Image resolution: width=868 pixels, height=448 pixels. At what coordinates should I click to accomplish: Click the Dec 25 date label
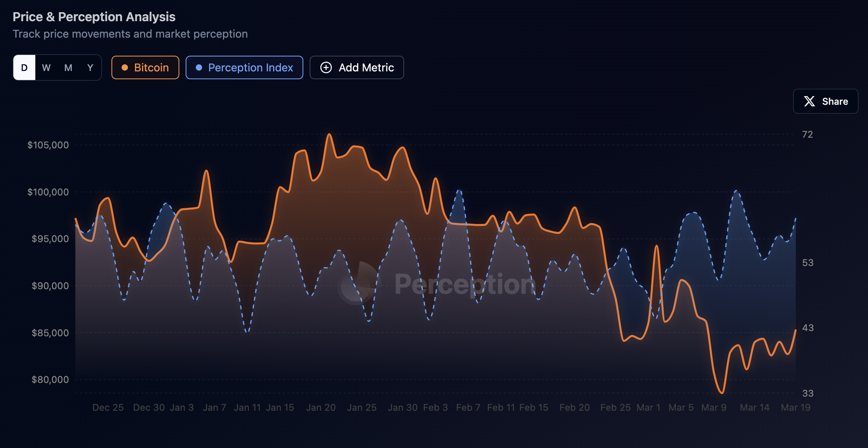108,408
